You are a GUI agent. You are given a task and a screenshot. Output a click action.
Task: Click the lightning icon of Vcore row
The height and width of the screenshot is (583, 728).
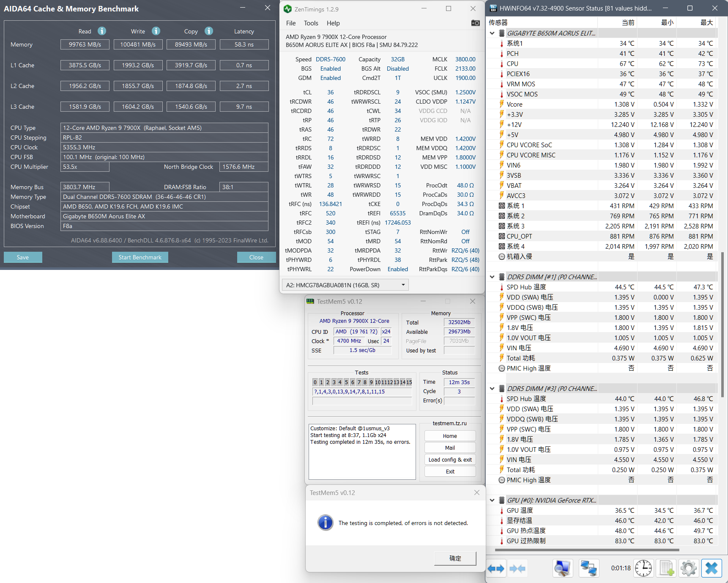click(x=502, y=104)
